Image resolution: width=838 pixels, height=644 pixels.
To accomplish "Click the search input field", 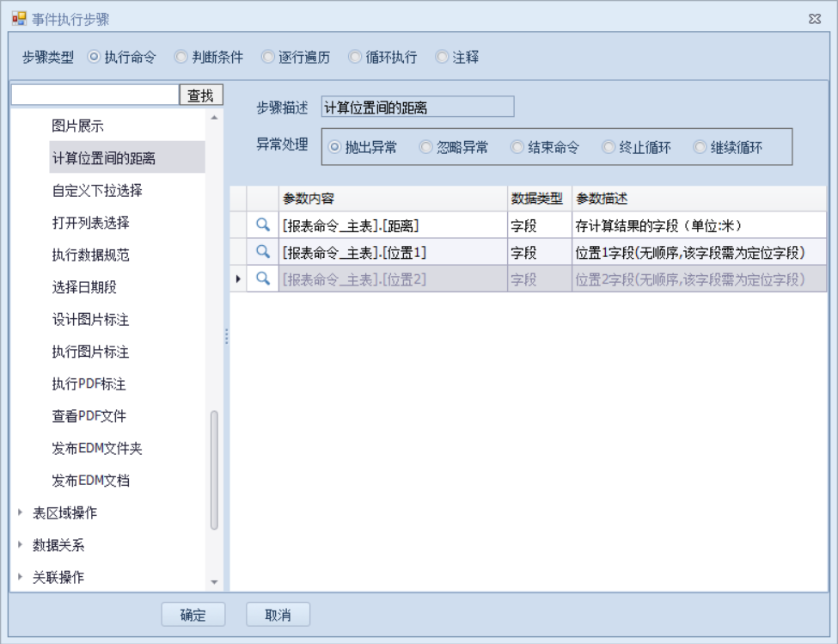I will 95,95.
